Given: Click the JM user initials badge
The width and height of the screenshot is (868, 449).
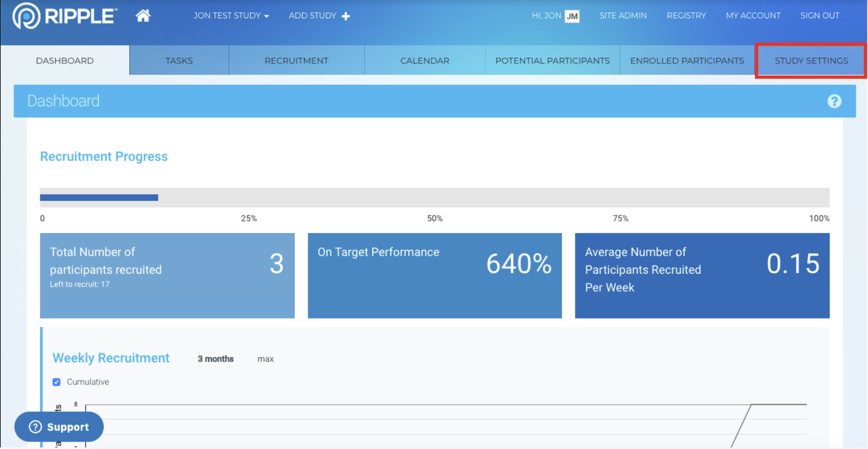Looking at the screenshot, I should tap(572, 16).
